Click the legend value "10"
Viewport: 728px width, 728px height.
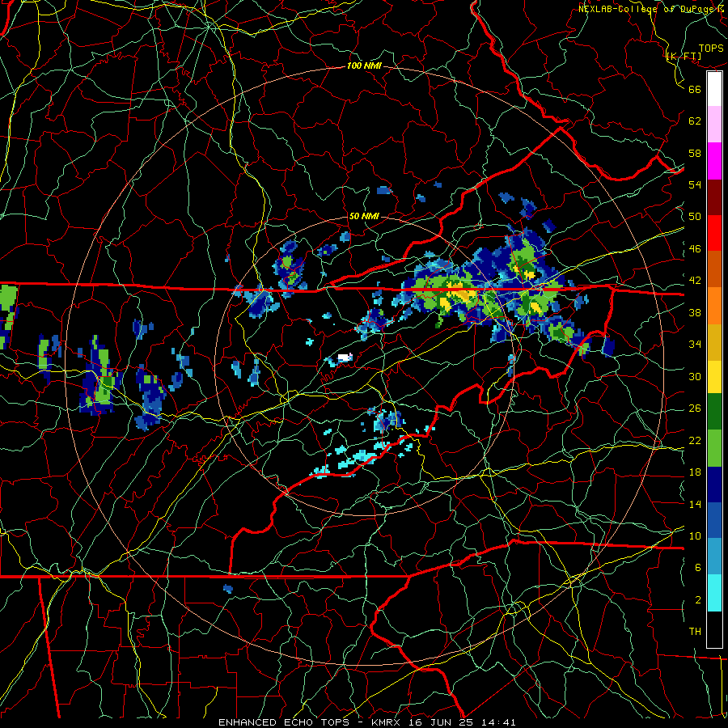pos(695,535)
